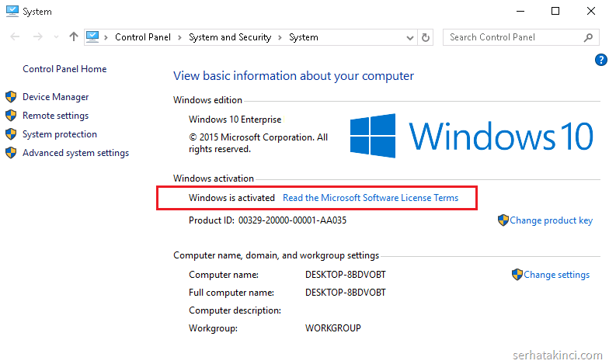Navigate to Control Panel breadcrumb
The width and height of the screenshot is (609, 364).
tap(144, 37)
